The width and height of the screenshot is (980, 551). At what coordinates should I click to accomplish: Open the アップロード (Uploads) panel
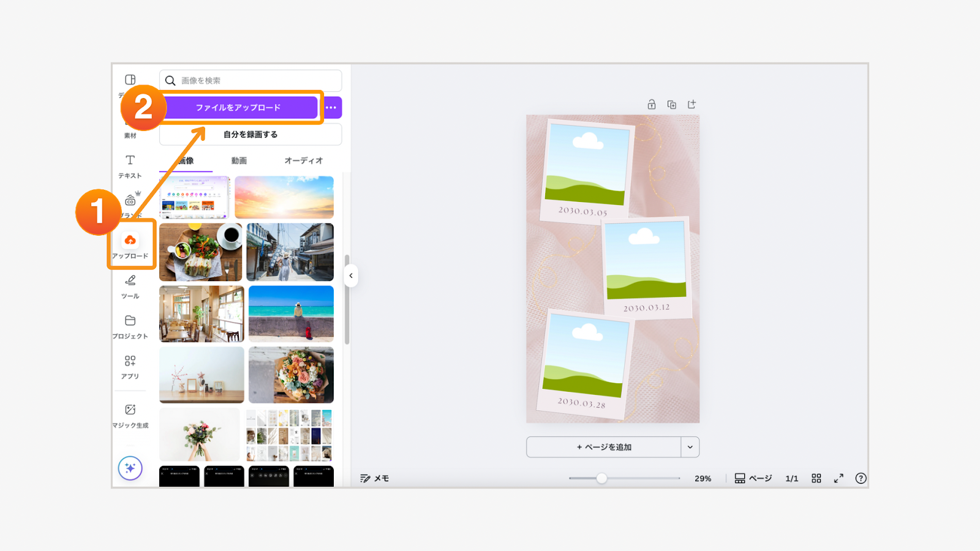click(130, 244)
